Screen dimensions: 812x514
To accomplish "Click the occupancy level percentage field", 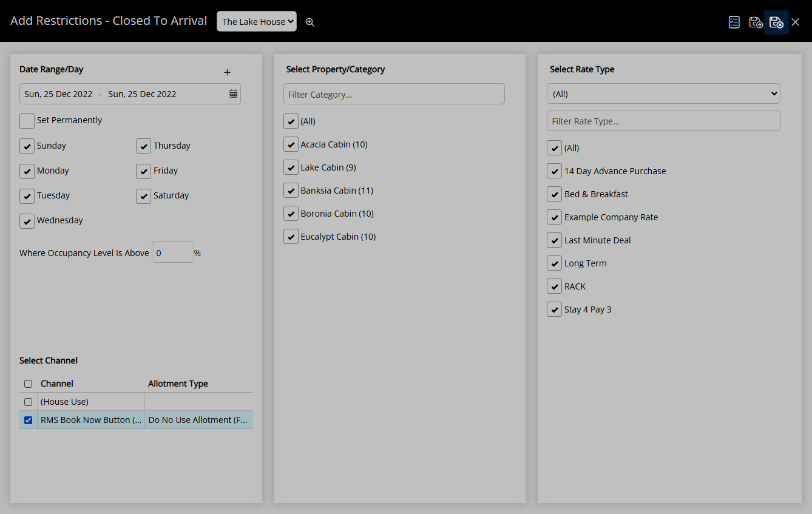I will pos(172,253).
